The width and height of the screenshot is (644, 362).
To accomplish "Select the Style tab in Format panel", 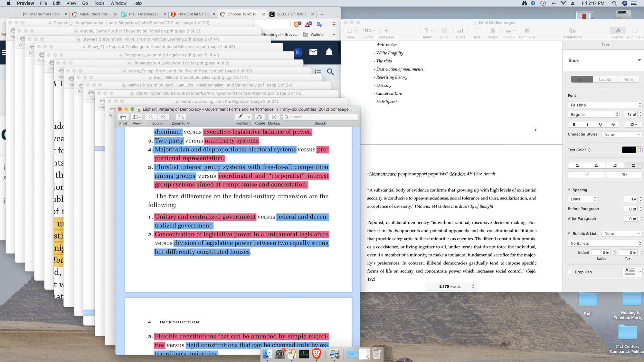I will click(x=582, y=79).
